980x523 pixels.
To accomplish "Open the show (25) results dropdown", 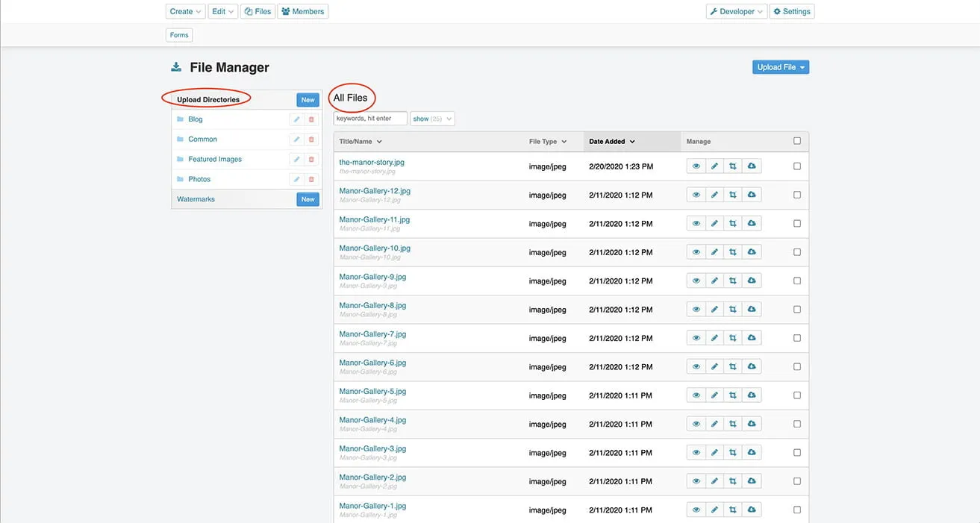I will click(432, 119).
